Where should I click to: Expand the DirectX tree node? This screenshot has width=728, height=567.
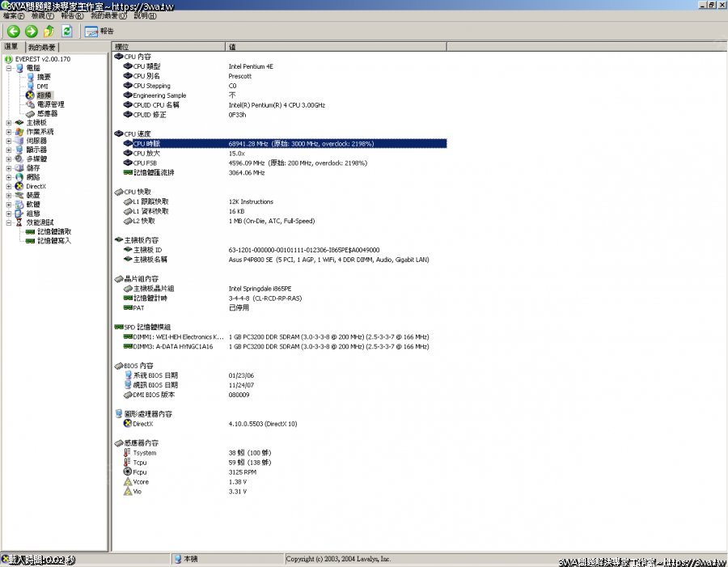[x=9, y=187]
